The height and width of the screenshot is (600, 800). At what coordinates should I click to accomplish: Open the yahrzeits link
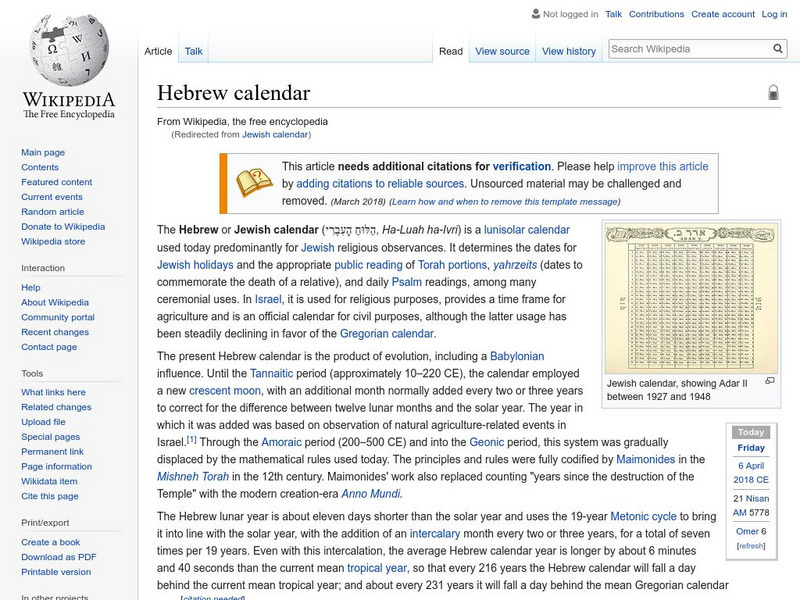coord(515,265)
